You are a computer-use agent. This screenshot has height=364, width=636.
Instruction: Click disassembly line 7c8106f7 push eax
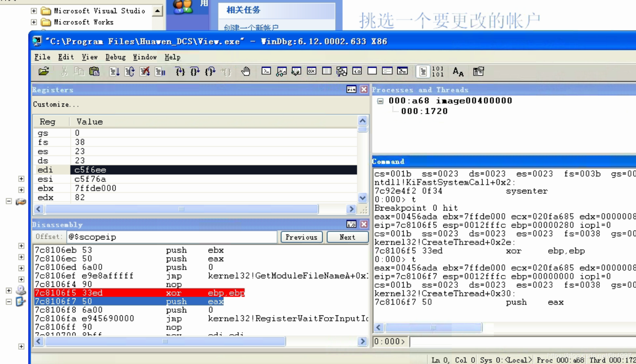tap(129, 301)
